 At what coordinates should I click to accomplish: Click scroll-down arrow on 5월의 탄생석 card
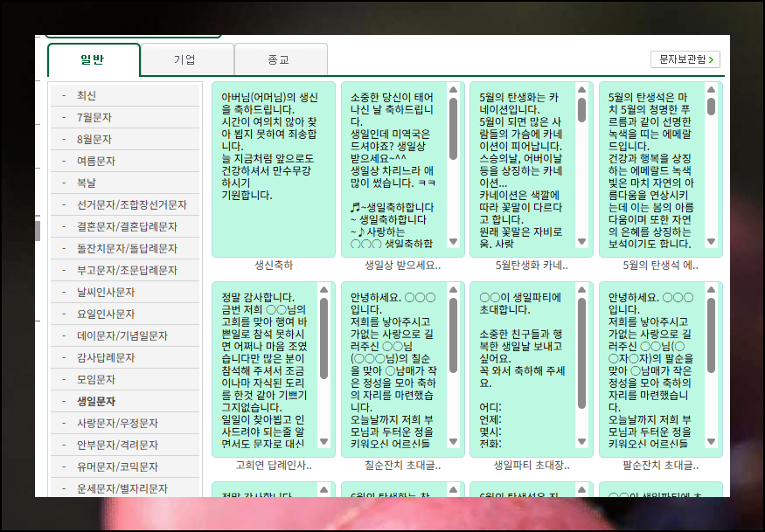click(711, 241)
